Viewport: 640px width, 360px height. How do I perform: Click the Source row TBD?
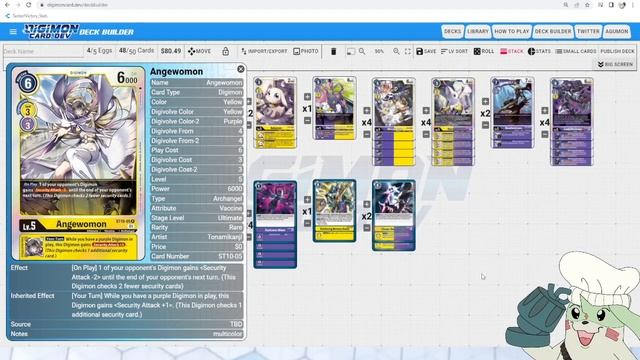[x=126, y=324]
